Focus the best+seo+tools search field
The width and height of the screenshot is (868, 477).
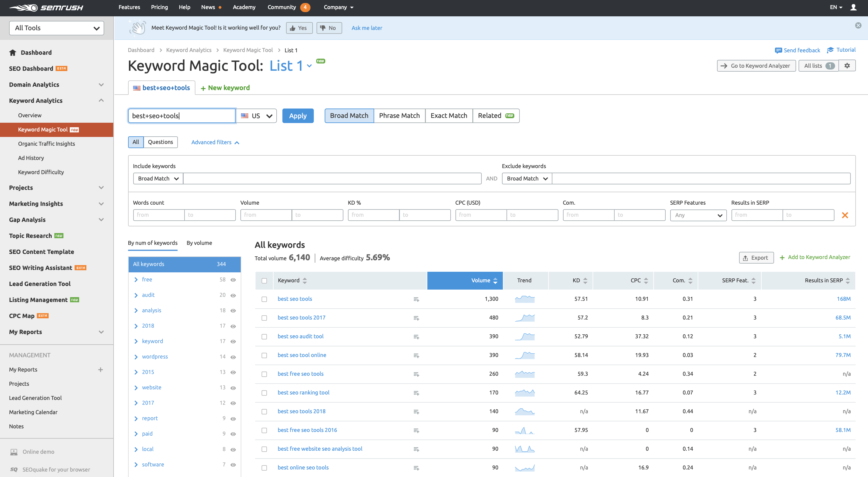pyautogui.click(x=181, y=116)
